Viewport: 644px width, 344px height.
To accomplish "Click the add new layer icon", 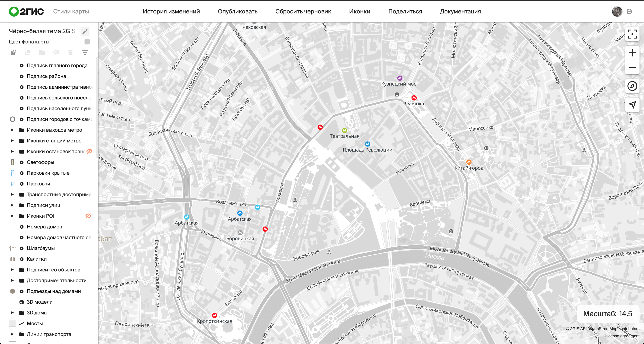I will [13, 52].
